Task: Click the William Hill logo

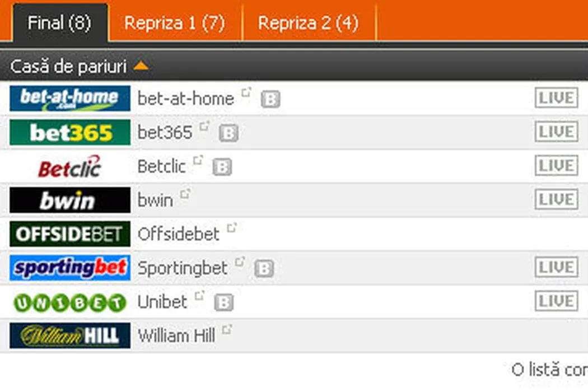Action: 70,335
